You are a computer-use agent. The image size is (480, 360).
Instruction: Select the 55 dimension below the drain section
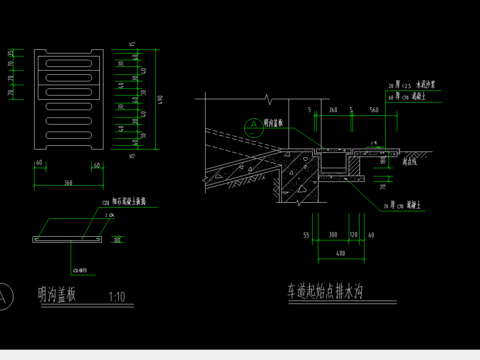tap(306, 235)
